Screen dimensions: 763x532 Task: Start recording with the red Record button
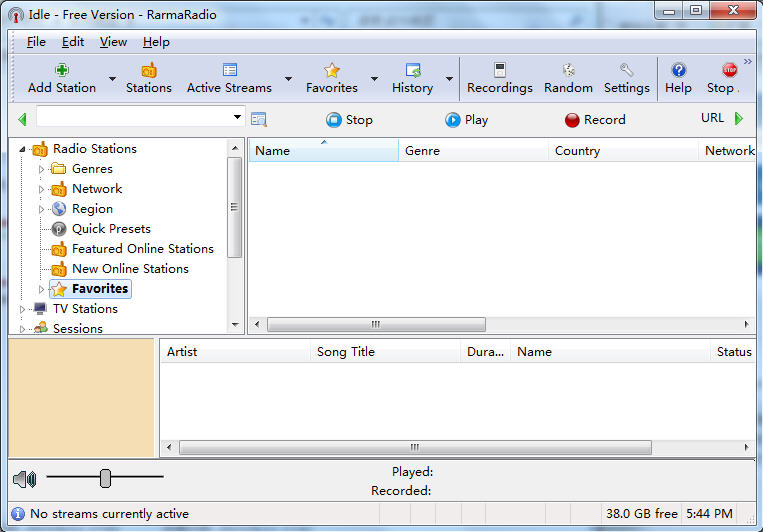click(595, 120)
